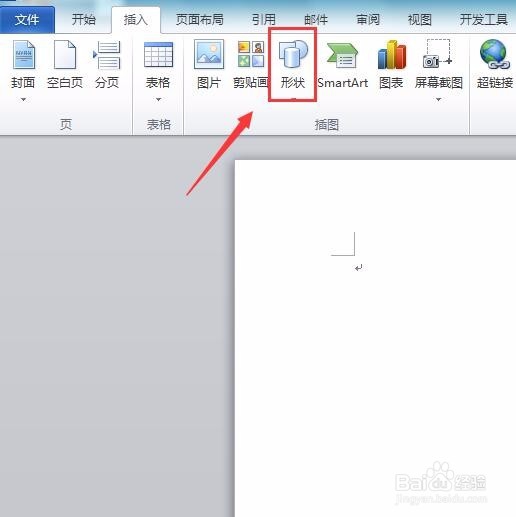This screenshot has height=517, width=516.
Task: Open the 视图 tab
Action: coord(420,20)
